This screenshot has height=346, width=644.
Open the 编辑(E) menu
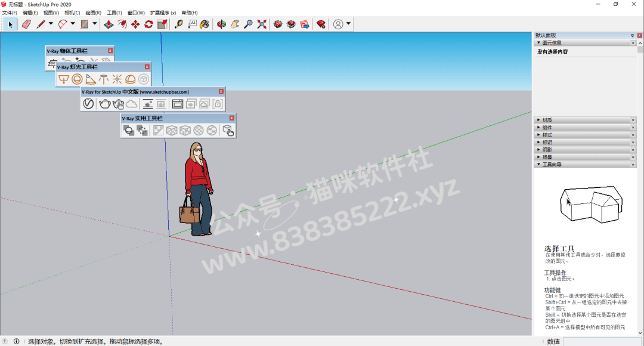(30, 13)
